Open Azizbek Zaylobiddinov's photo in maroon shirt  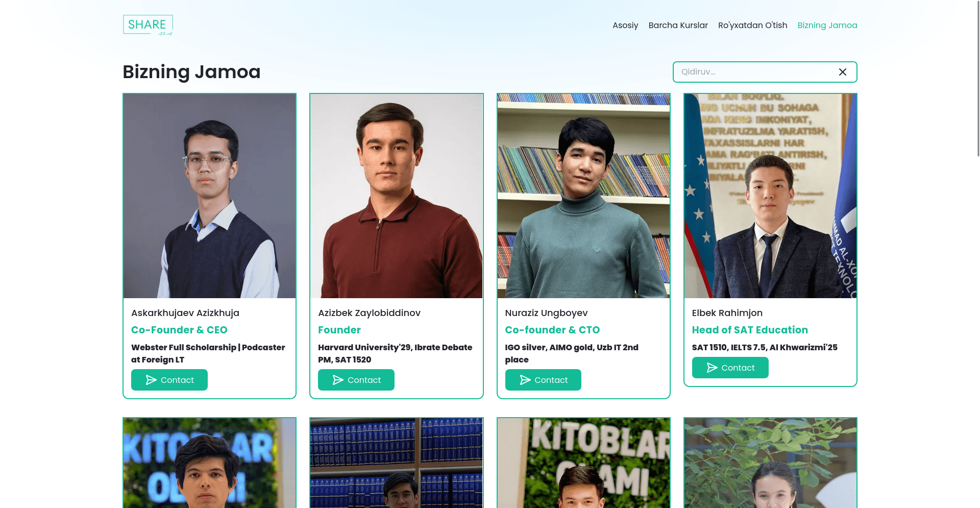pyautogui.click(x=397, y=196)
